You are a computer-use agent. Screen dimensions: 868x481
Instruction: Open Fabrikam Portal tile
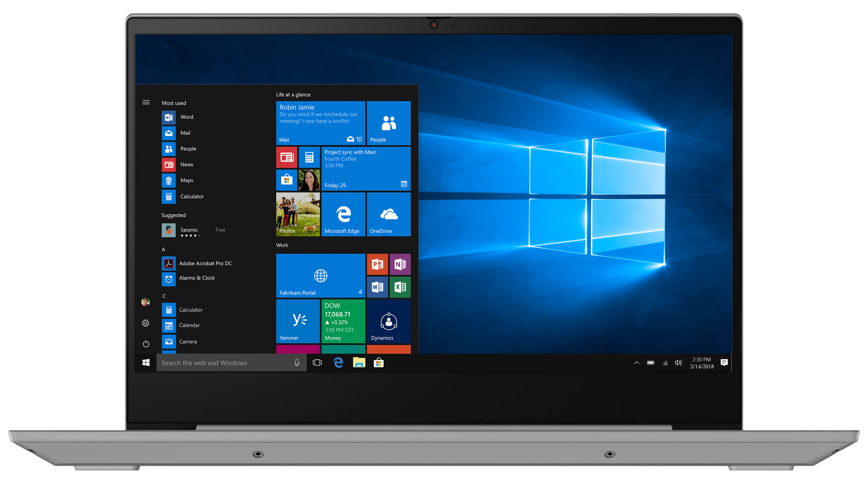click(321, 276)
